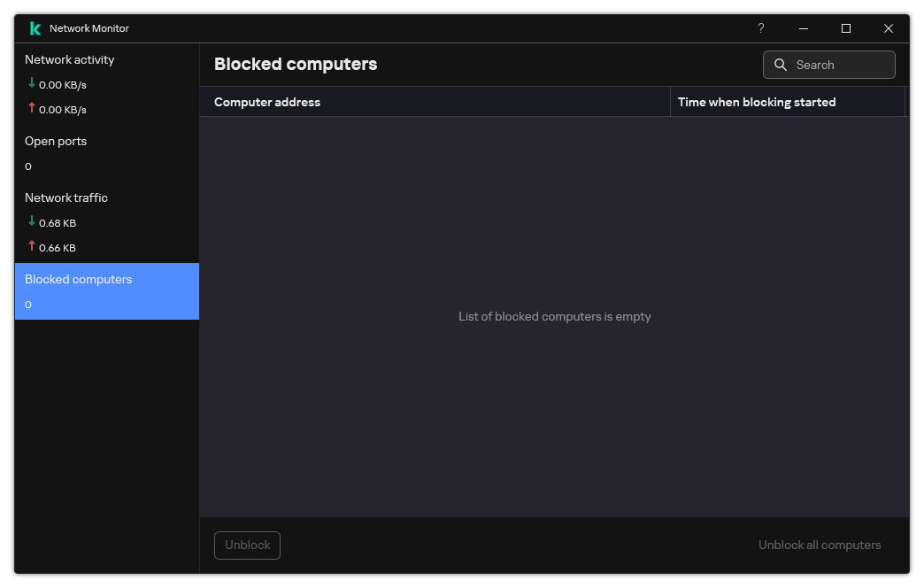
Task: View the Open ports section
Action: (x=56, y=141)
